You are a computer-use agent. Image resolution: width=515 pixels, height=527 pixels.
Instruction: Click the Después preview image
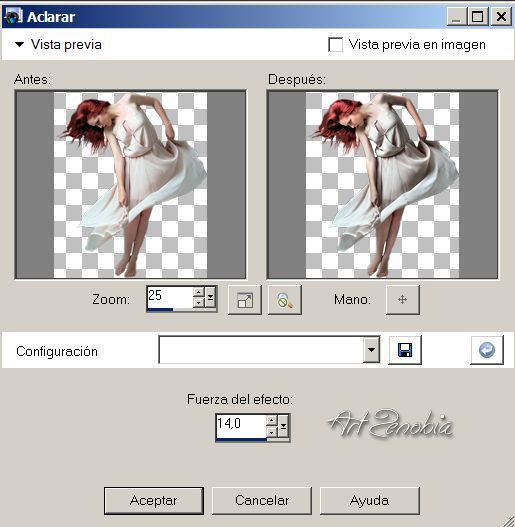tap(382, 185)
